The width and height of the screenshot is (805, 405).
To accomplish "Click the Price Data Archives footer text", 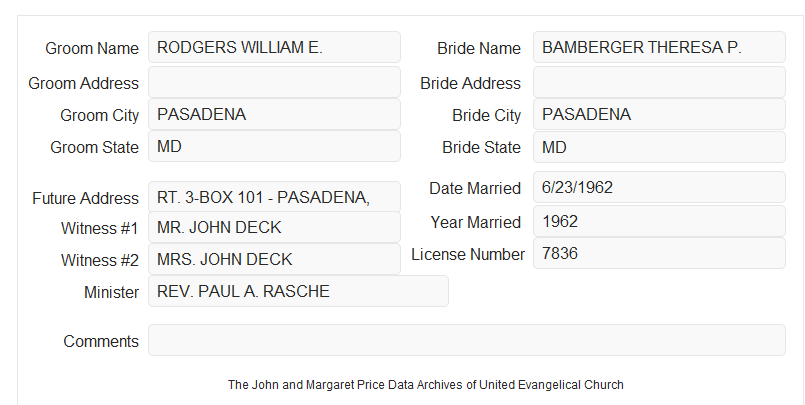I will point(426,385).
